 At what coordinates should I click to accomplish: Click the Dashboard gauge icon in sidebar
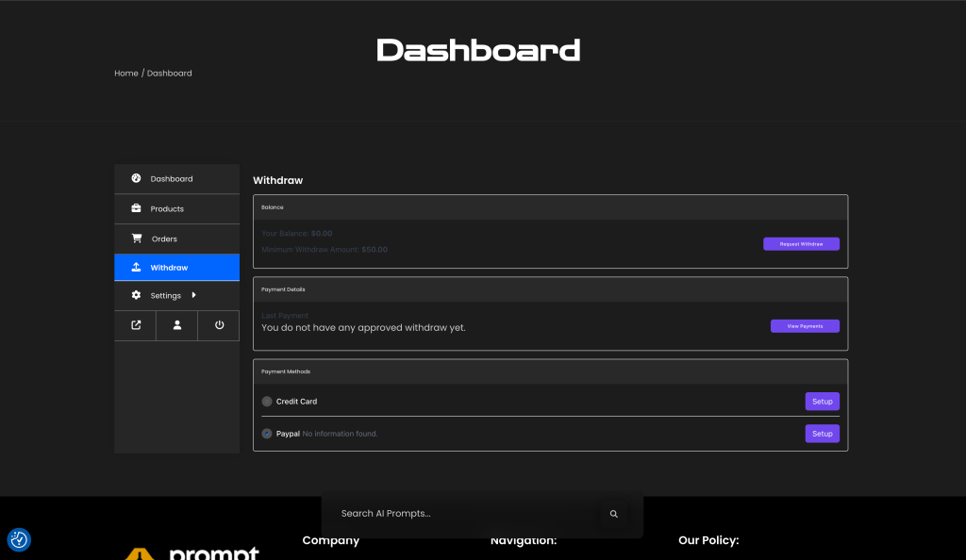136,178
